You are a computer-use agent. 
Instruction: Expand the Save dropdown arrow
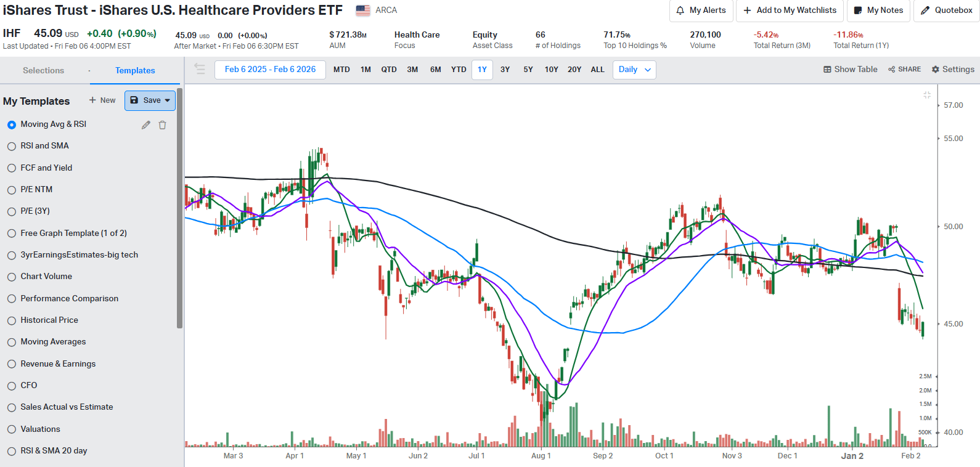(167, 100)
